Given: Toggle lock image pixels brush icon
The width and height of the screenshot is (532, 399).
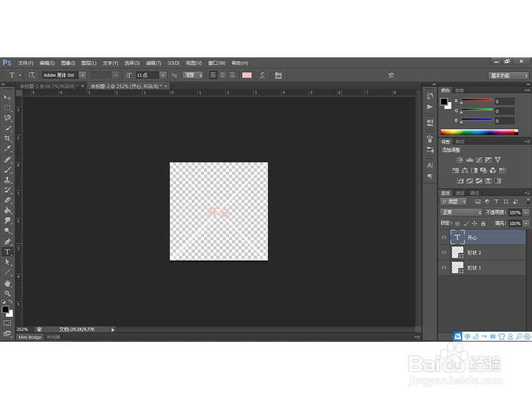Looking at the screenshot, I should coord(466,223).
